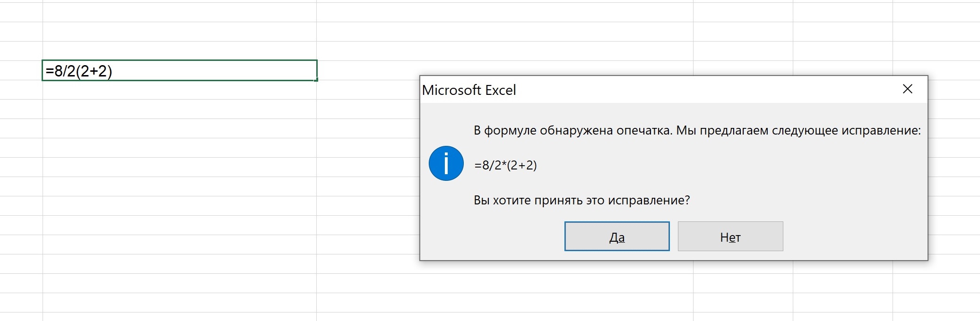Image resolution: width=980 pixels, height=321 pixels.
Task: Reject the correction with Нет
Action: [730, 237]
